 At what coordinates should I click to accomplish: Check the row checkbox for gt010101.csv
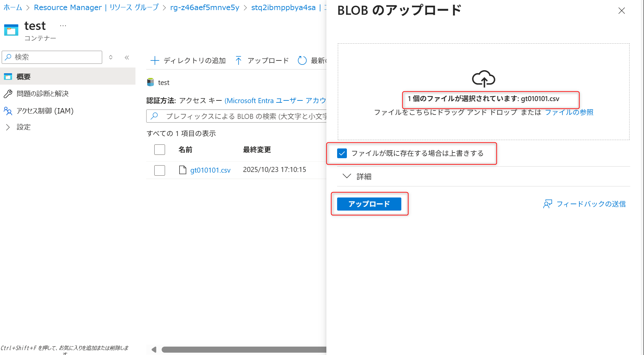tap(159, 170)
